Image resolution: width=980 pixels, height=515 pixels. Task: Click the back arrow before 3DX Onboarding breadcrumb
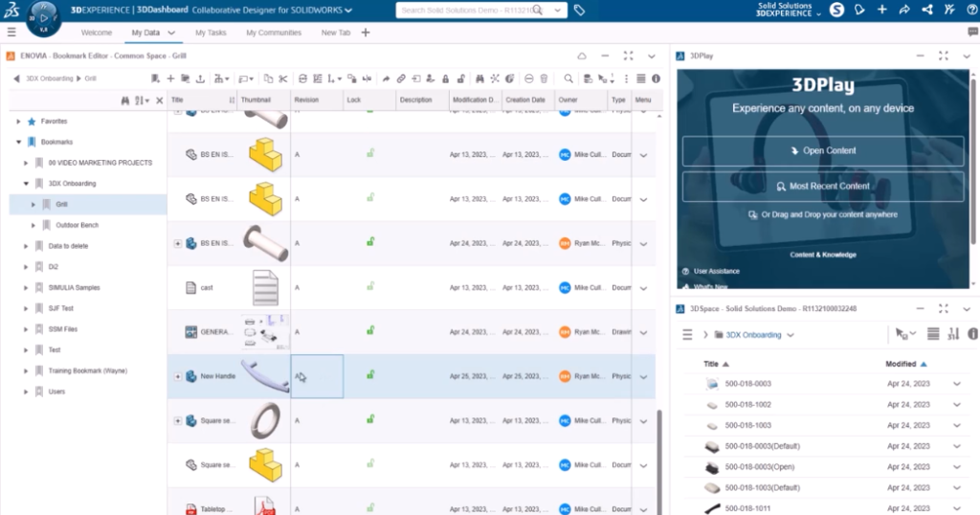(x=16, y=78)
